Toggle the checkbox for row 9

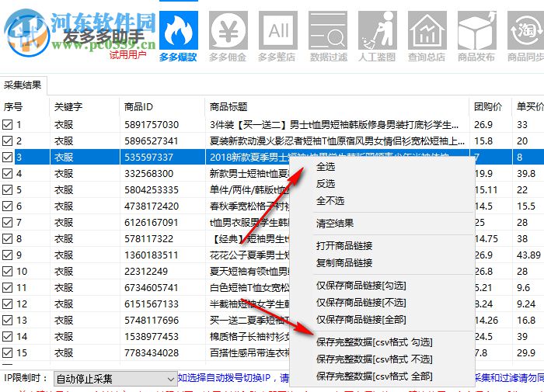point(7,255)
